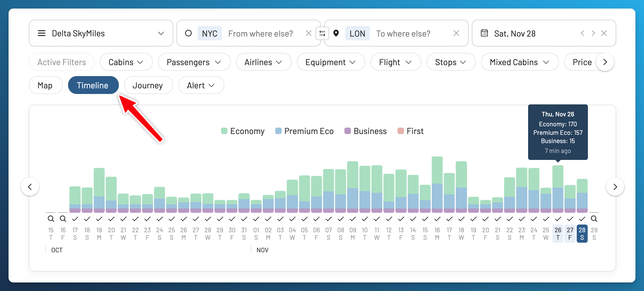Select date 18 W in November
The image size is (644, 291).
point(461,234)
